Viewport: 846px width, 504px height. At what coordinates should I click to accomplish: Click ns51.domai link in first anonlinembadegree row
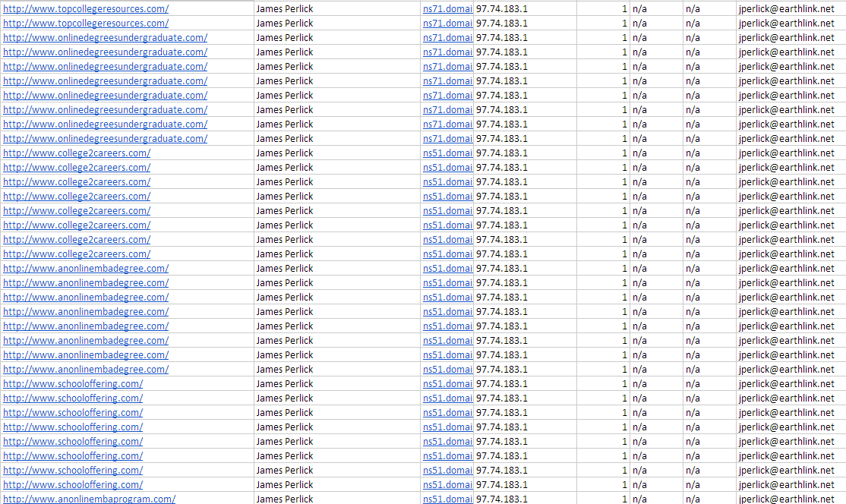[x=447, y=269]
